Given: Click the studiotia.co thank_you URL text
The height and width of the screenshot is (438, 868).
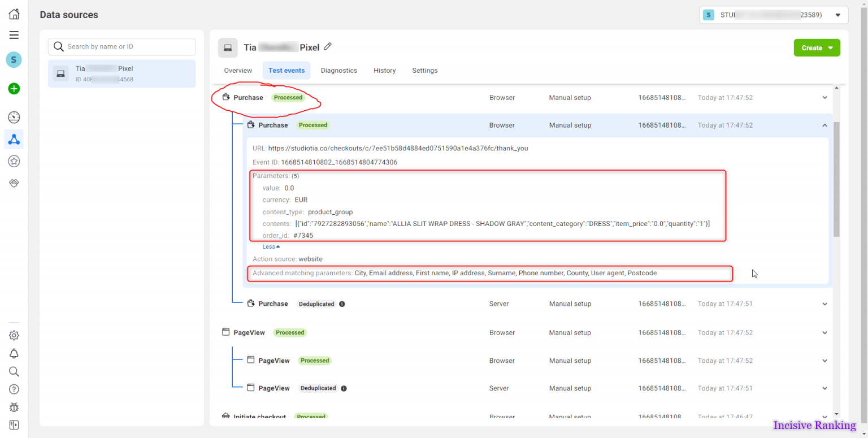Looking at the screenshot, I should [x=398, y=149].
